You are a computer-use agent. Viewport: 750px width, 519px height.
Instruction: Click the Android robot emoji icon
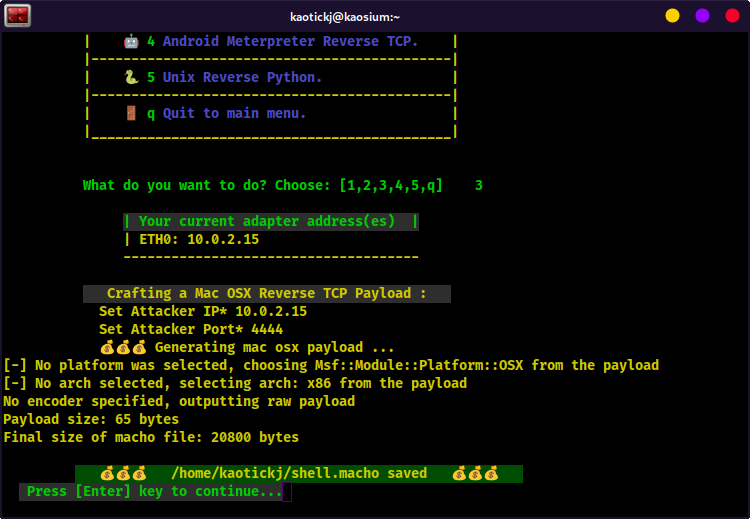[131, 41]
